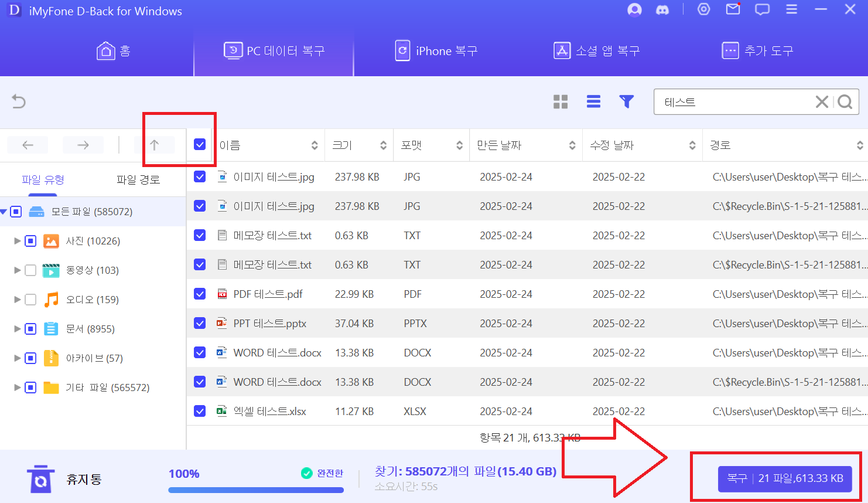Screen dimensions: 868x503
Task: Sort by 만든 날짜 column header
Action: (526, 145)
